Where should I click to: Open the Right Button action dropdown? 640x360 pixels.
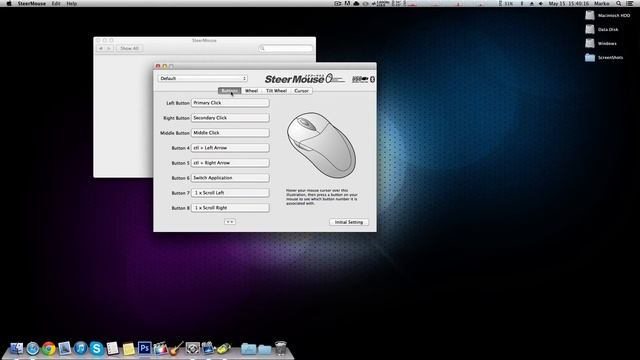click(x=230, y=118)
